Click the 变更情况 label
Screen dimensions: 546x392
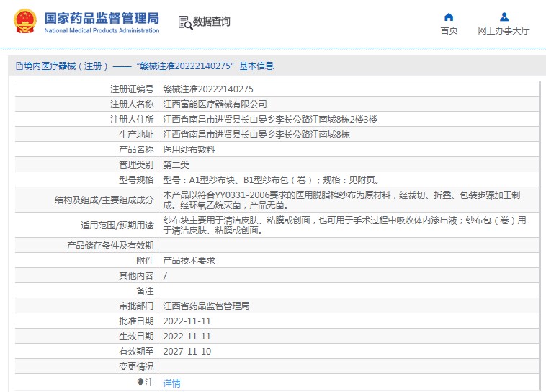click(x=136, y=367)
